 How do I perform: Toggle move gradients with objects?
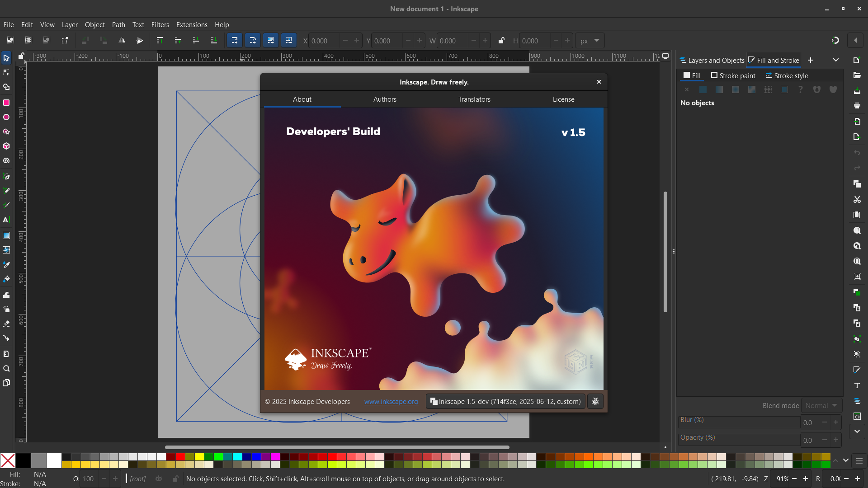click(x=271, y=41)
